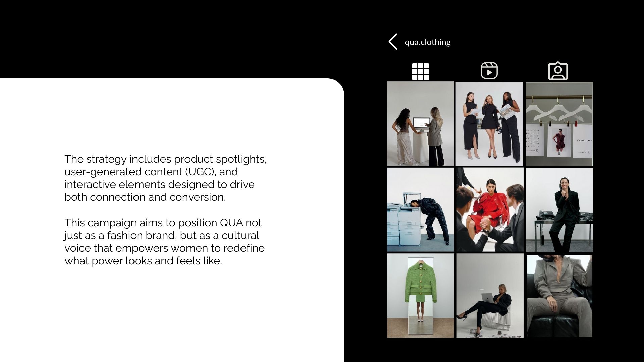Open the woman leaning on copier post
Image resolution: width=644 pixels, height=362 pixels.
tap(421, 210)
